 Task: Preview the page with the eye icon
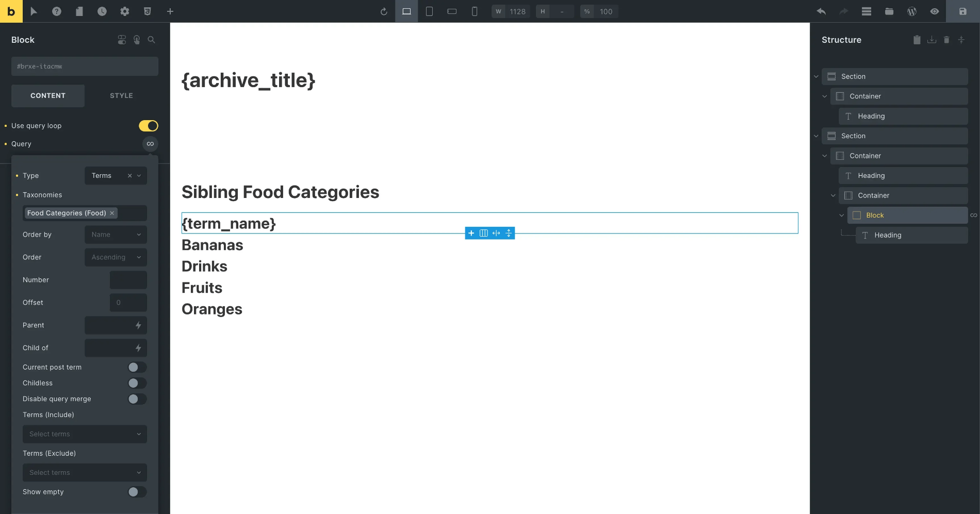click(x=934, y=11)
